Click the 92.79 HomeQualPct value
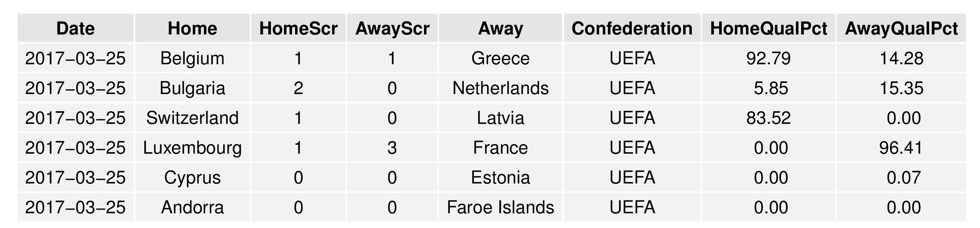 (x=769, y=58)
